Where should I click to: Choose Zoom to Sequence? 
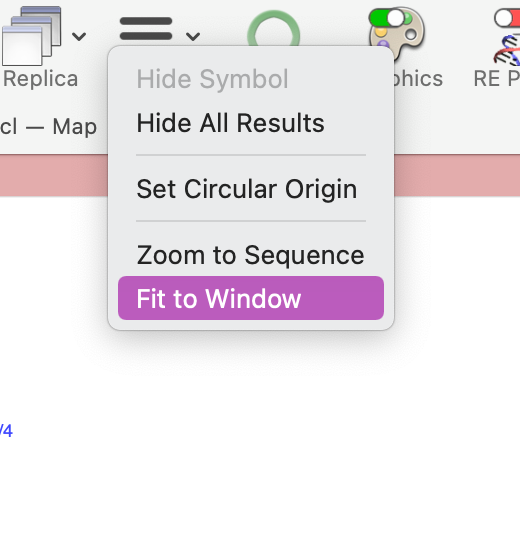coord(251,255)
